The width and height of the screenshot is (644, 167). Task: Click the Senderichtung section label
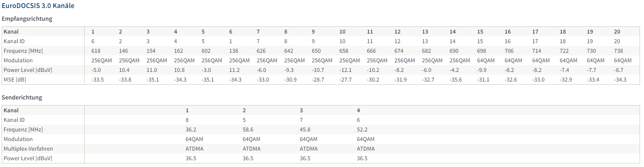(22, 97)
